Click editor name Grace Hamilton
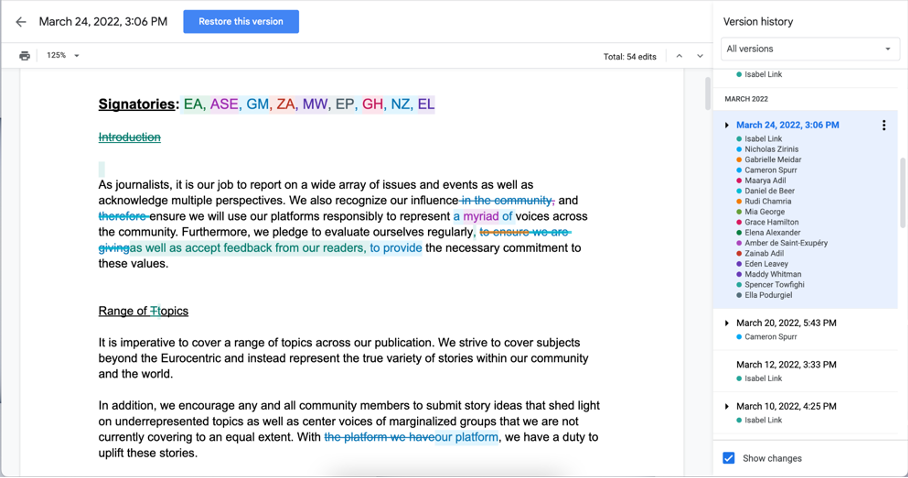Image resolution: width=908 pixels, height=478 pixels. point(771,222)
